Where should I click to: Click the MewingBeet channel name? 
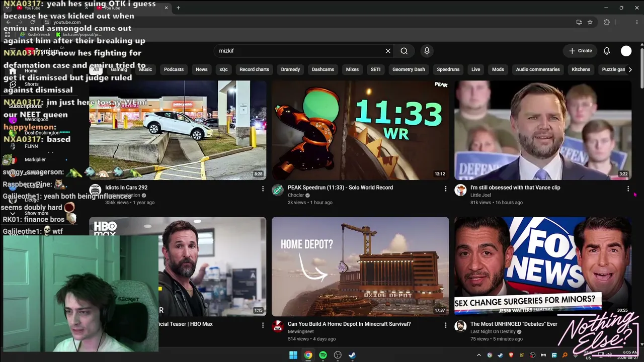click(x=301, y=332)
